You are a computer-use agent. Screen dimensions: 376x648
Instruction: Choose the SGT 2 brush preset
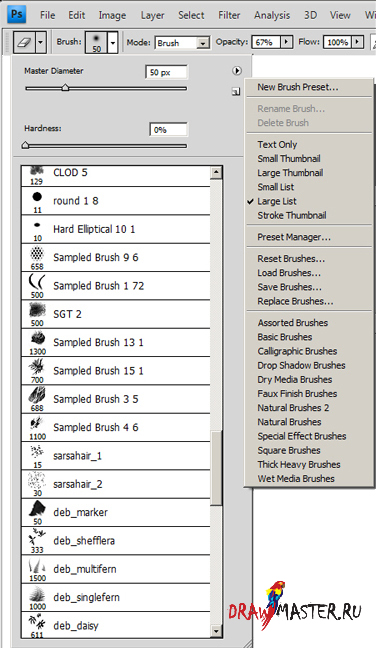pyautogui.click(x=116, y=314)
